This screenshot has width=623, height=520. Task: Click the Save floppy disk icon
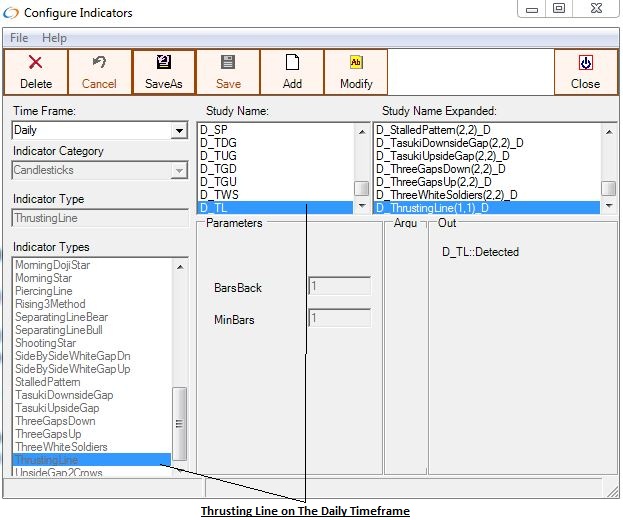tap(228, 63)
